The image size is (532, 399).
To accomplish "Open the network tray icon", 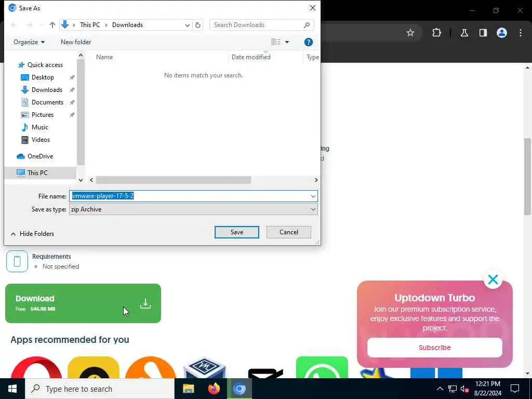I will (x=453, y=389).
